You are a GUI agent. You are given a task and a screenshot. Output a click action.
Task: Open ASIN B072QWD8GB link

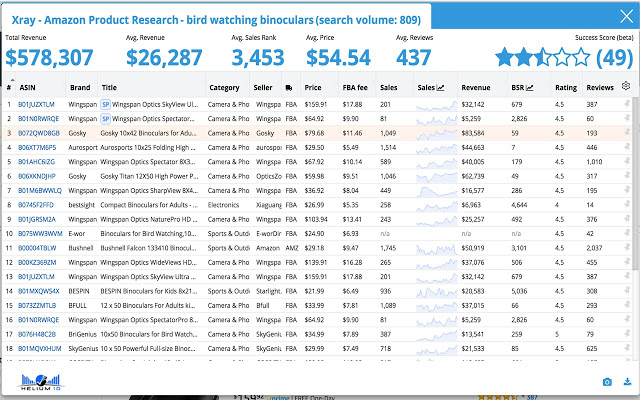pyautogui.click(x=39, y=133)
